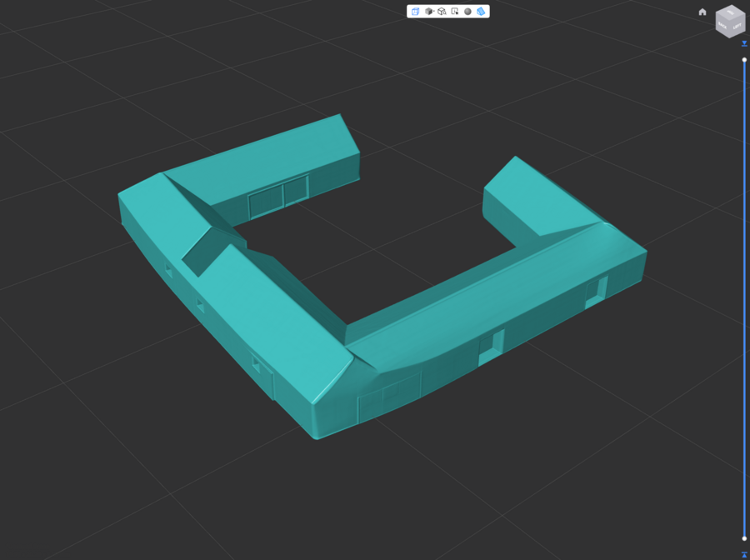The width and height of the screenshot is (750, 560).
Task: Click the BACK face of the view cube
Action: (722, 26)
